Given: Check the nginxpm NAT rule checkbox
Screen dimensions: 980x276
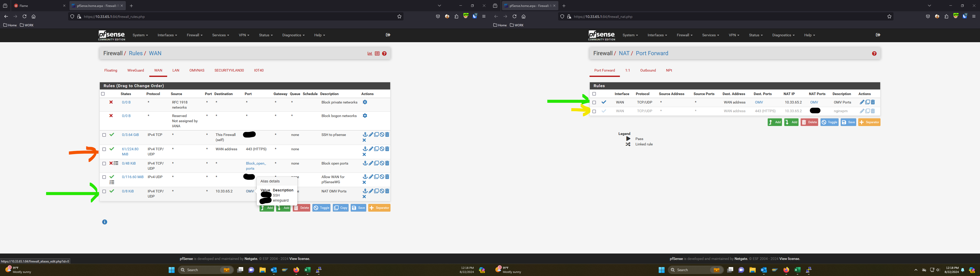Looking at the screenshot, I should (594, 111).
